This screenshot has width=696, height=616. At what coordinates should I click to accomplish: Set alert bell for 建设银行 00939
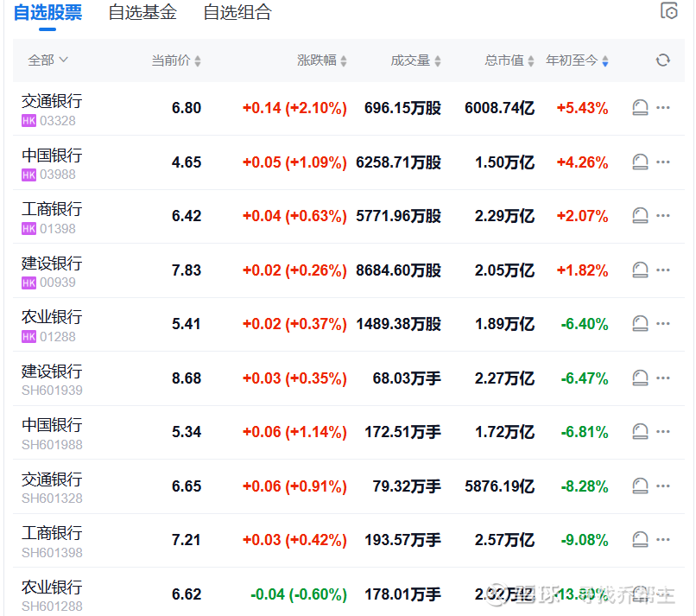[x=640, y=270]
